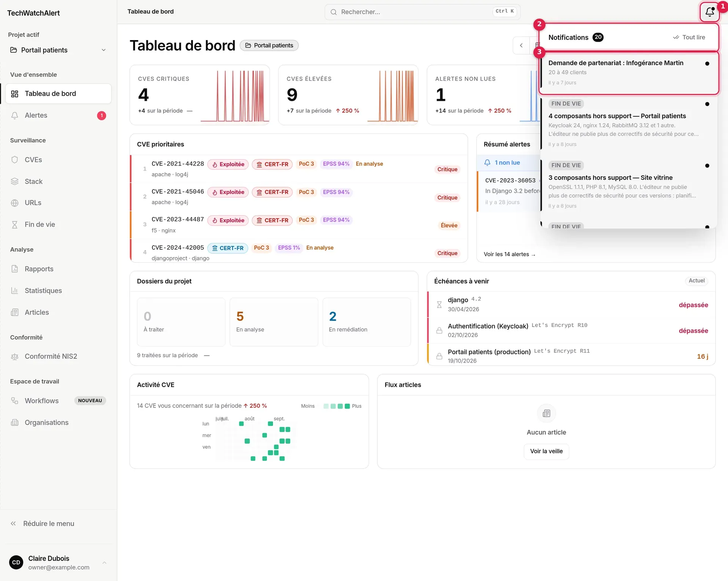The height and width of the screenshot is (581, 728).
Task: Open CVE-2024-42005 row
Action: 299,251
